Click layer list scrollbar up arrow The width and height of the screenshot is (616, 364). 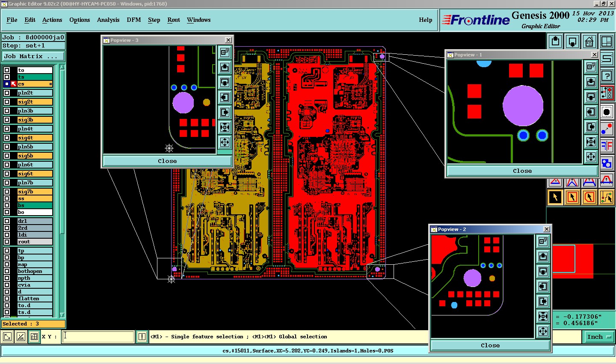coord(62,68)
